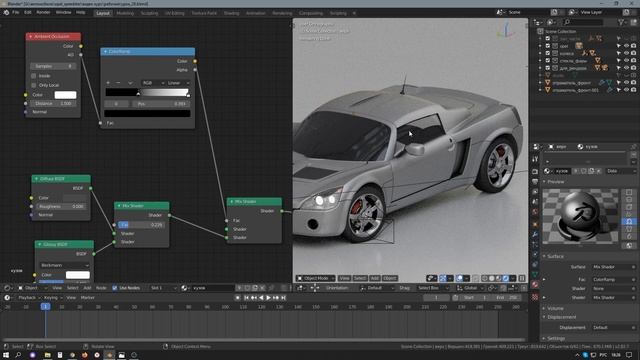Open Windows taskbar search
This screenshot has height=360, width=640.
(18, 355)
